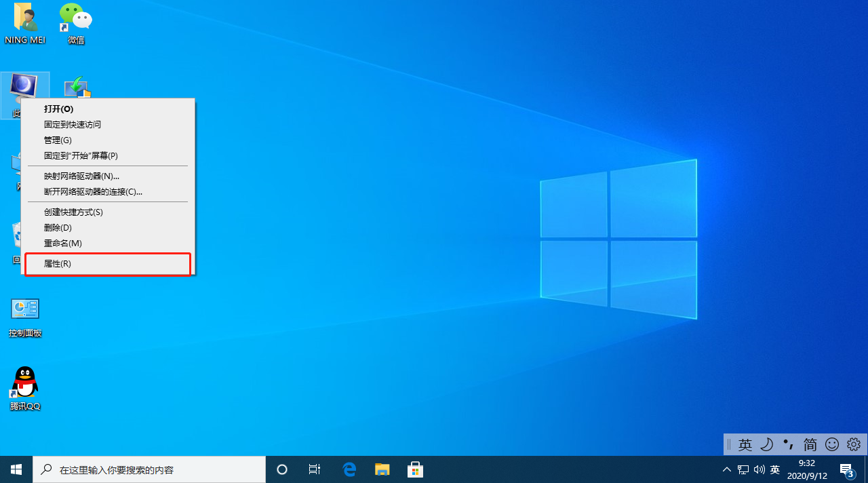
Task: Click the Start button
Action: click(x=16, y=469)
